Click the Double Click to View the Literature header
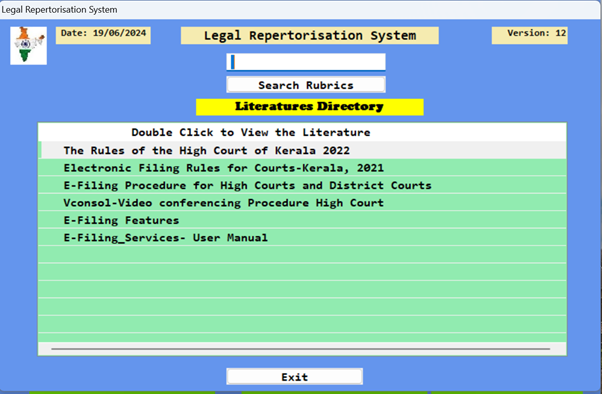 click(x=302, y=132)
